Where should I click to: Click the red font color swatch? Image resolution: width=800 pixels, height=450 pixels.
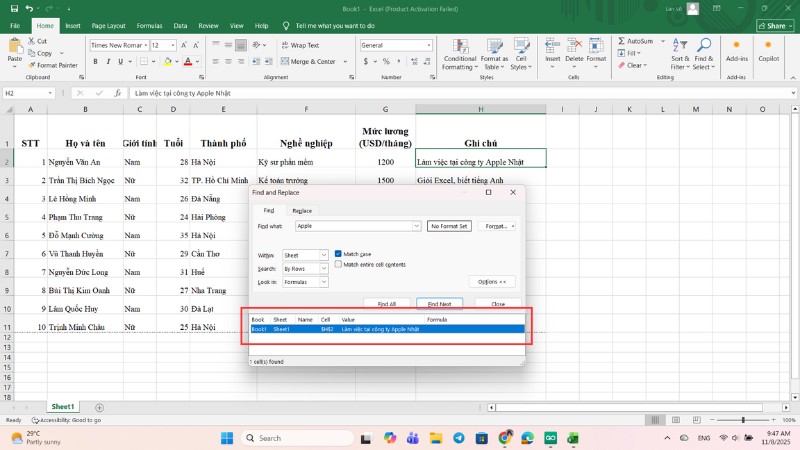(188, 62)
